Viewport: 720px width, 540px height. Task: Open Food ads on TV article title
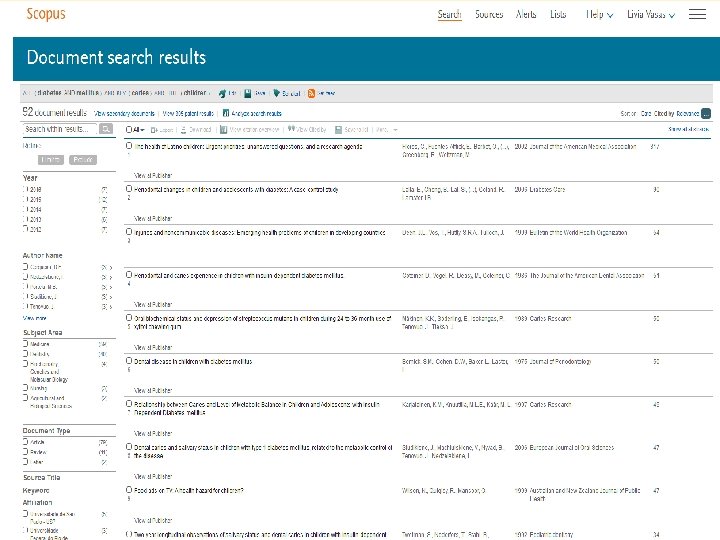(x=189, y=490)
